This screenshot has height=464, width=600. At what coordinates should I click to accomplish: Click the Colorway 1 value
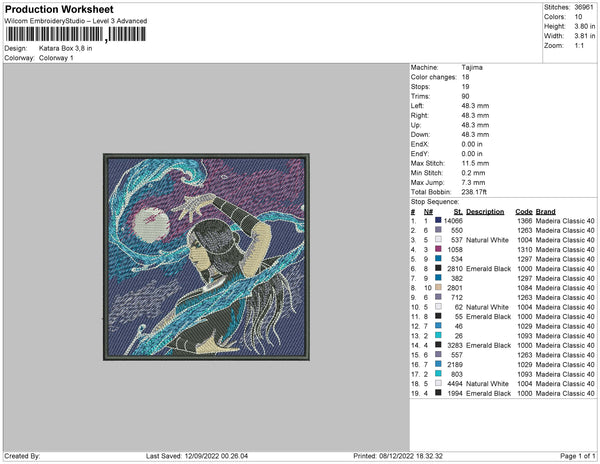point(56,58)
